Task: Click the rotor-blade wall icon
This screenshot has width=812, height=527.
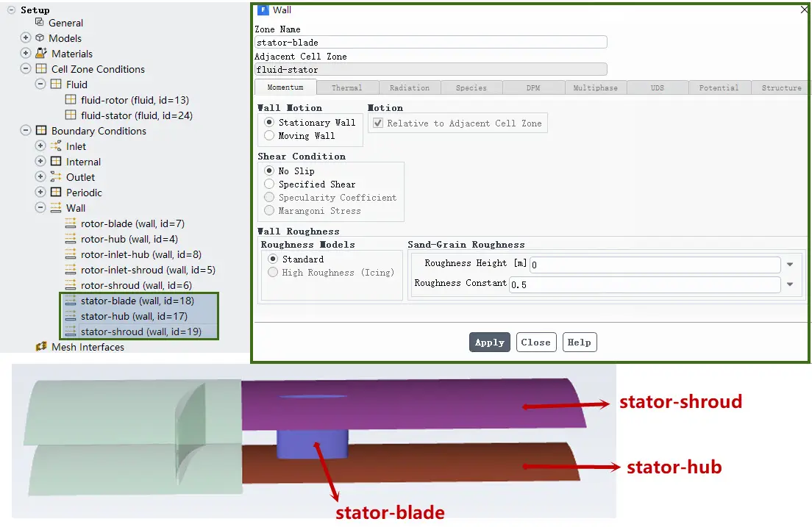Action: tap(71, 223)
